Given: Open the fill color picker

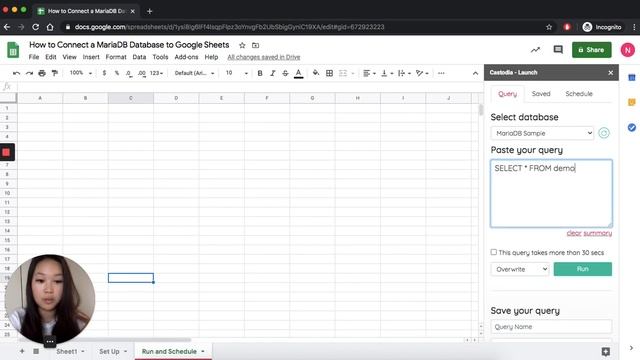Looking at the screenshot, I should click(316, 73).
